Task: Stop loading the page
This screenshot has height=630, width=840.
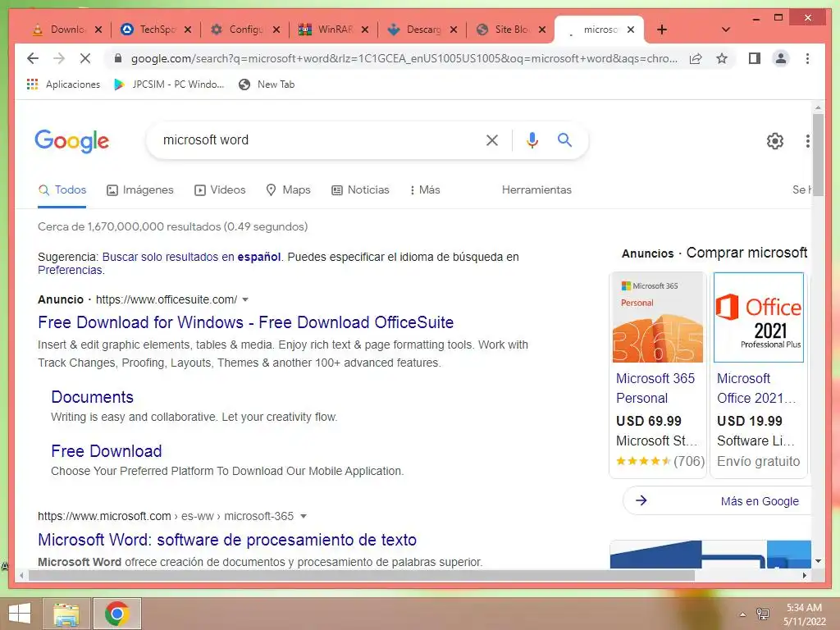Action: (x=85, y=58)
